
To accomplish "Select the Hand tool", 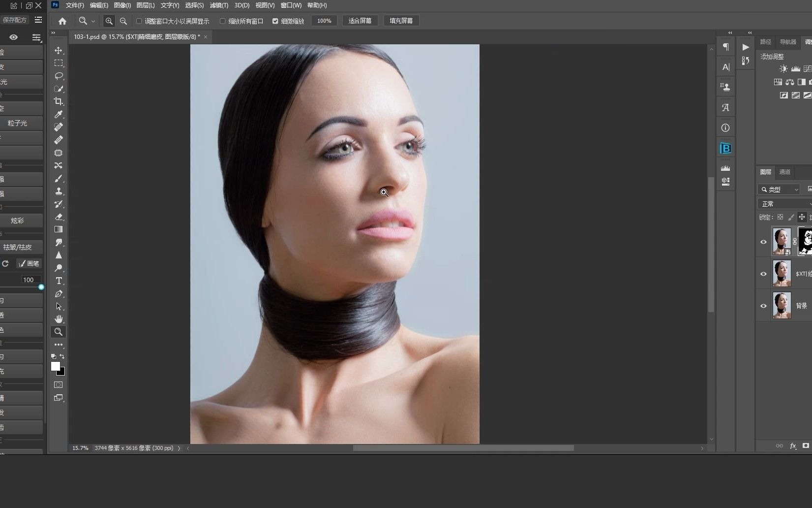I will [59, 319].
